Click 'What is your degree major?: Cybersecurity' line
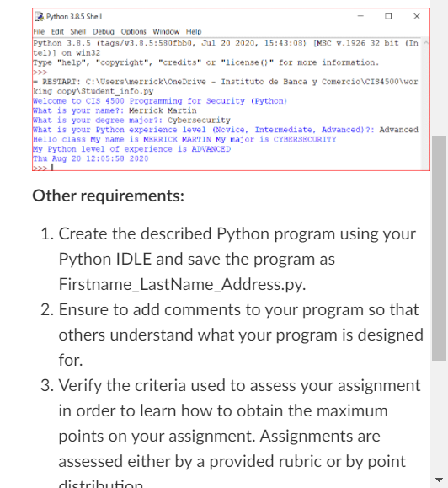This screenshot has height=488, width=448. pos(132,121)
